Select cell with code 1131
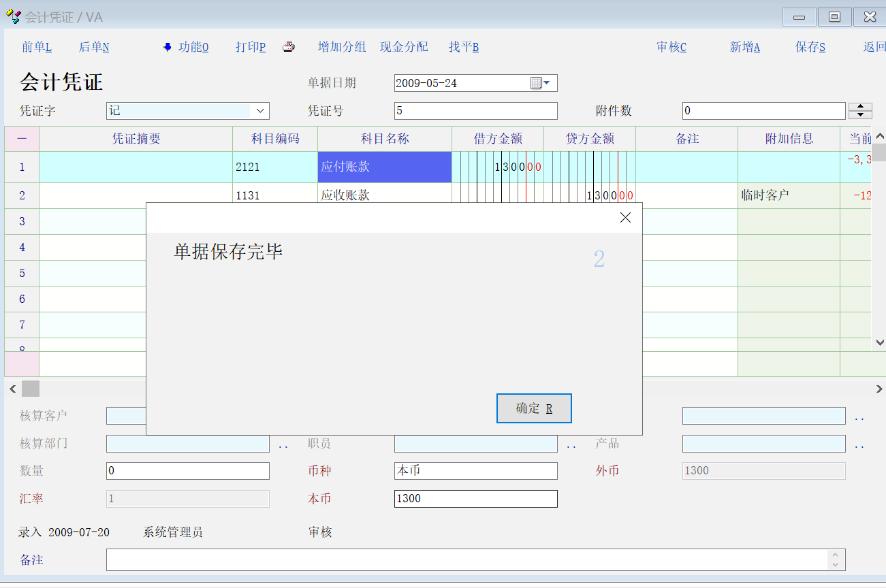The image size is (886, 588). coord(275,195)
